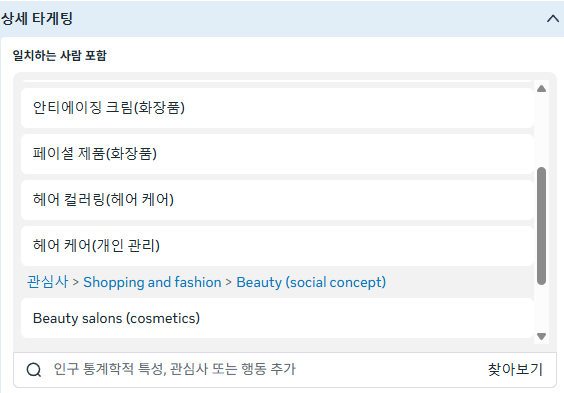
Task: Click the 찾아보기 browse button
Action: pyautogui.click(x=515, y=369)
